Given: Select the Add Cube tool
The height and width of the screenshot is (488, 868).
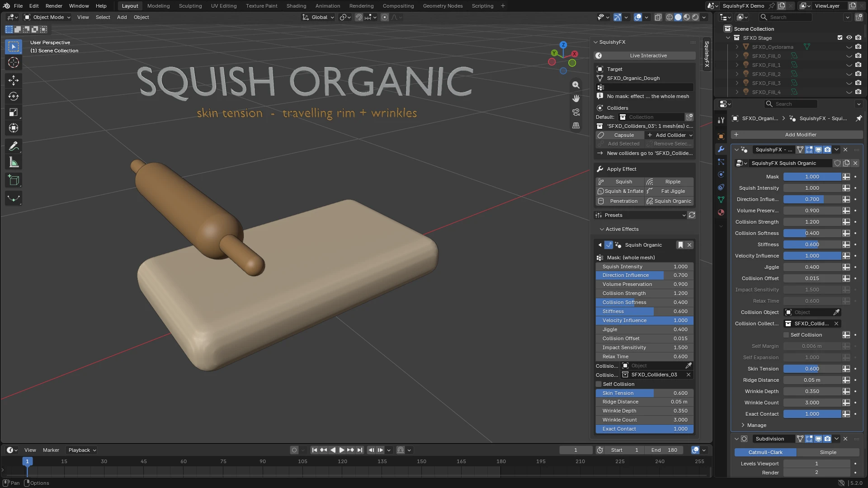Looking at the screenshot, I should (x=14, y=180).
